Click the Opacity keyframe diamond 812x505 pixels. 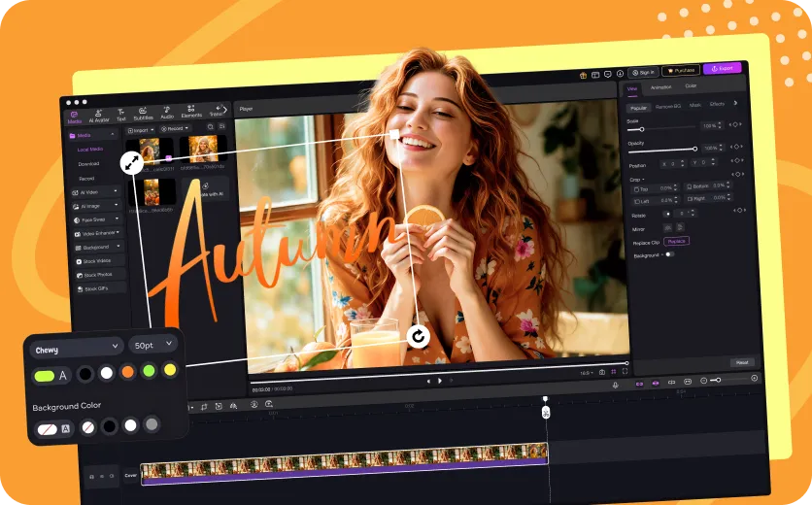tap(736, 147)
